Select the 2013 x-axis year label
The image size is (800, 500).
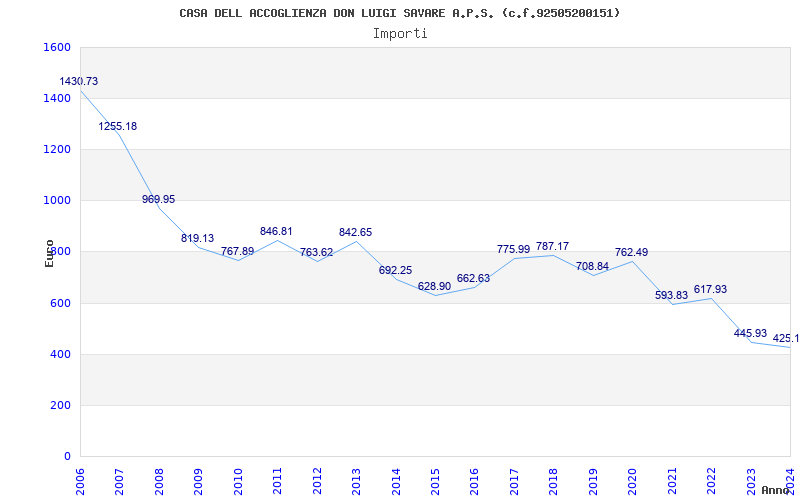pos(356,482)
